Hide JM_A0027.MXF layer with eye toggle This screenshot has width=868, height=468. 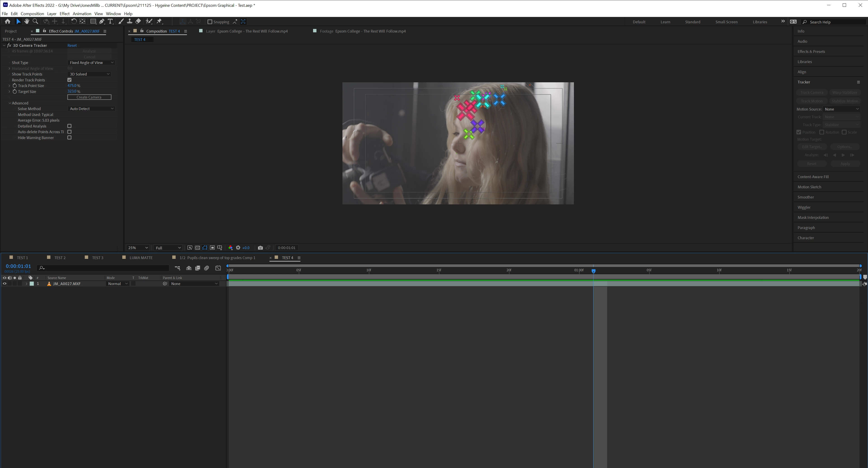[5, 284]
